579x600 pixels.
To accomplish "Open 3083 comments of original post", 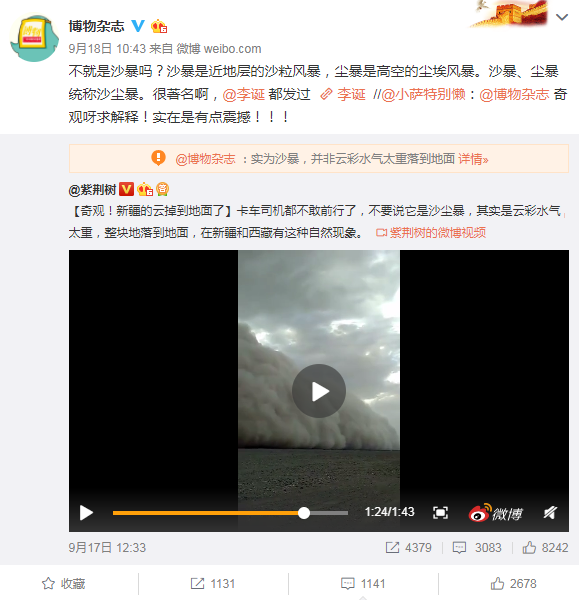I will tap(477, 548).
